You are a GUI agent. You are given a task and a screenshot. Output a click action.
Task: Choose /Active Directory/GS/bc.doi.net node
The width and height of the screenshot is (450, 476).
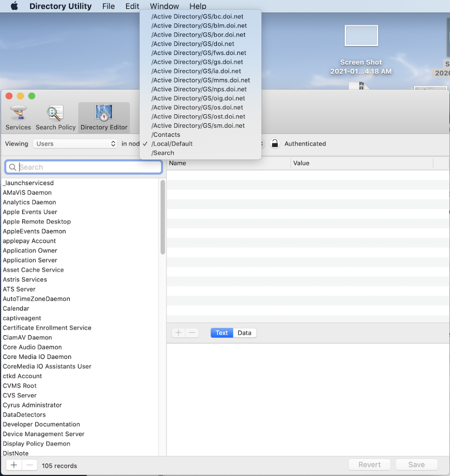tap(201, 16)
